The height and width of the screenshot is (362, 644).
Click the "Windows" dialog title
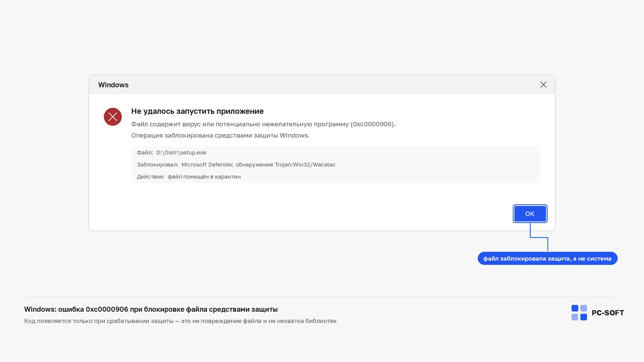[x=114, y=85]
